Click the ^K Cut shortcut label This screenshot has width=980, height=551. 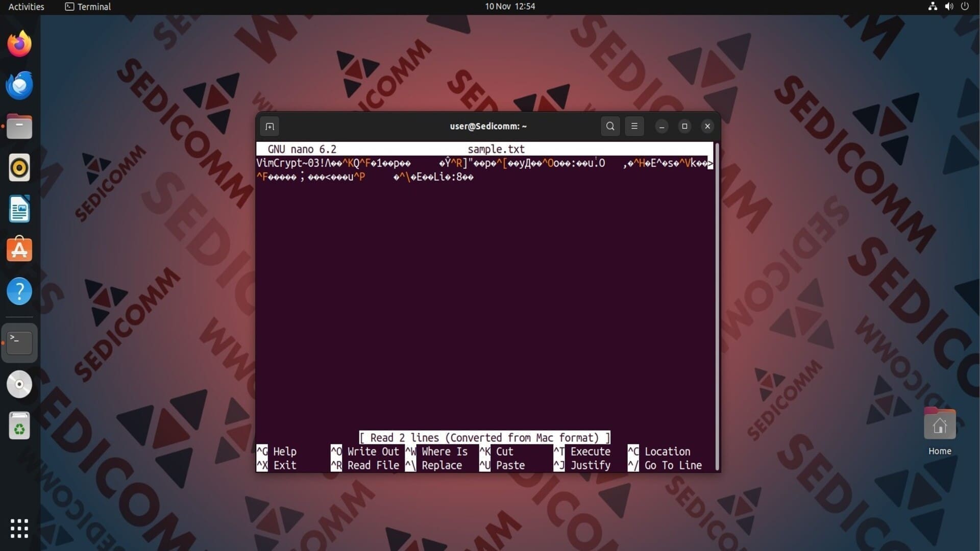coord(497,452)
